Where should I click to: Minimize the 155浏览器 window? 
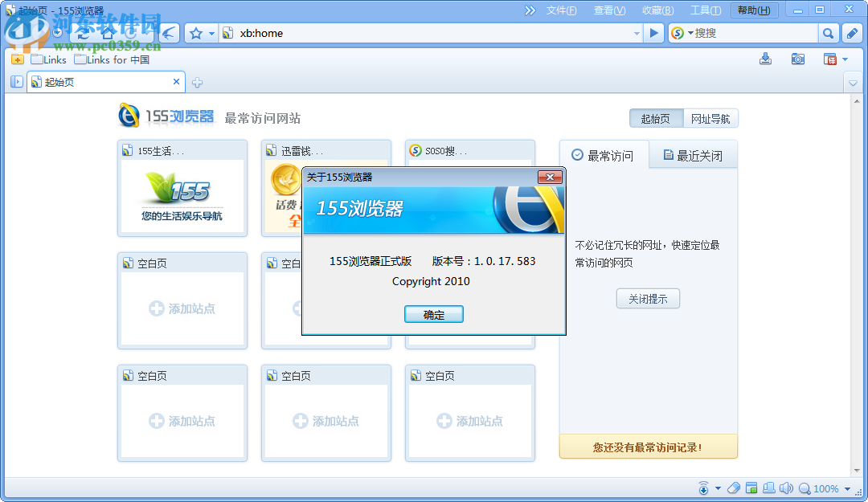click(x=798, y=10)
